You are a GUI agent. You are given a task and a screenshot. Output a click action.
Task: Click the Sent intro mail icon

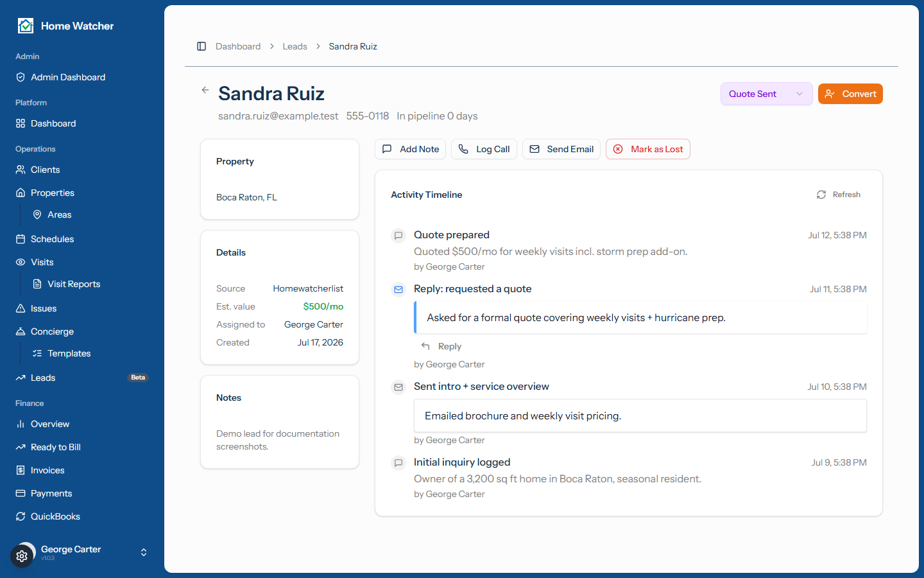pyautogui.click(x=398, y=387)
